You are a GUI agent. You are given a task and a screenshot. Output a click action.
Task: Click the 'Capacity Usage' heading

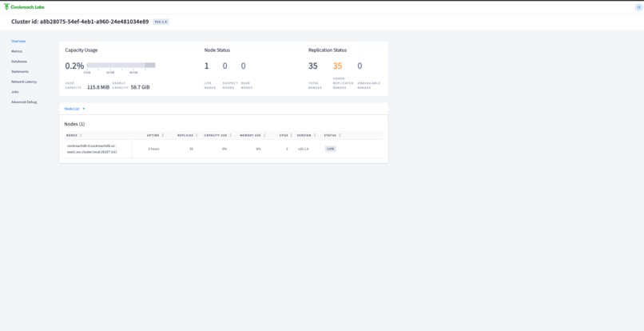click(x=81, y=50)
